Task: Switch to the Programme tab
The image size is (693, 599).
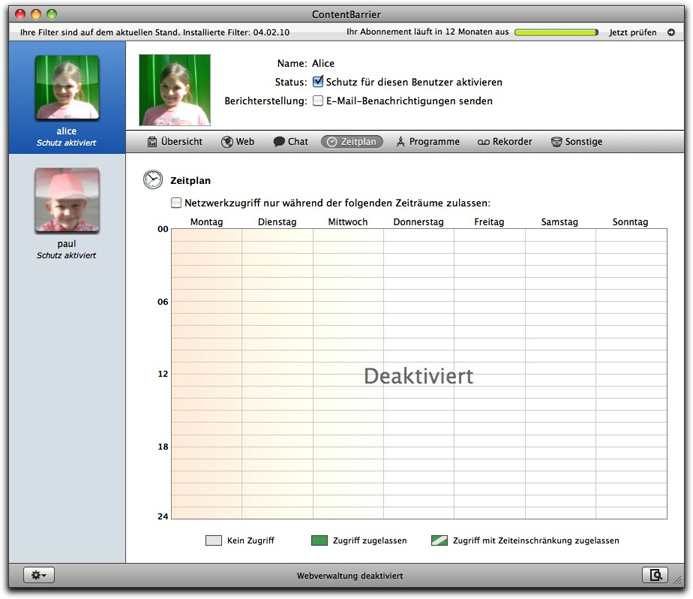Action: (428, 141)
